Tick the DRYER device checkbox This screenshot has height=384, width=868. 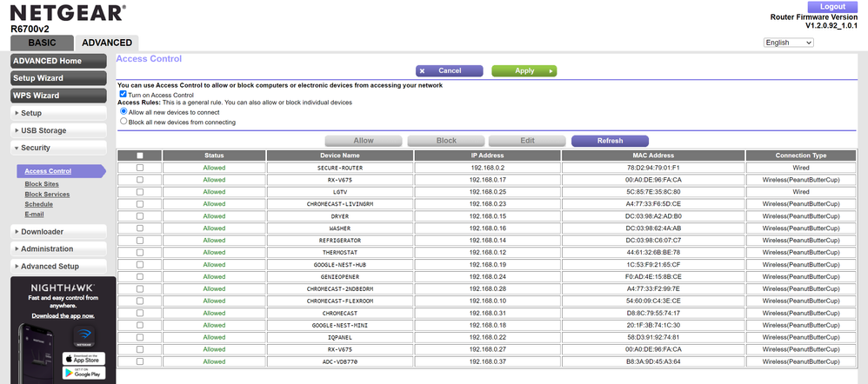[x=139, y=215]
